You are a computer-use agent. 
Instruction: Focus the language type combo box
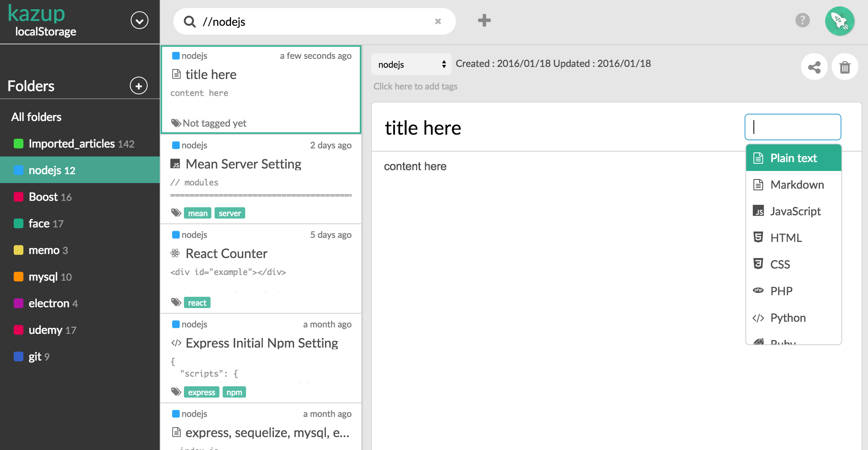tap(792, 127)
